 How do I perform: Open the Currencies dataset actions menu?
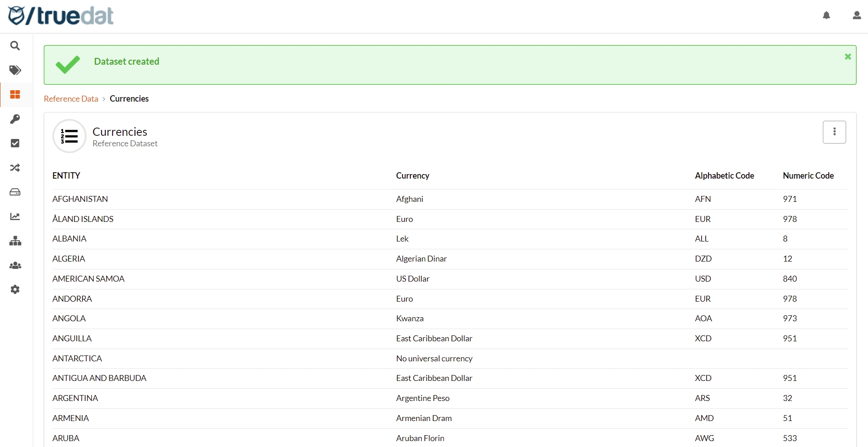tap(834, 132)
